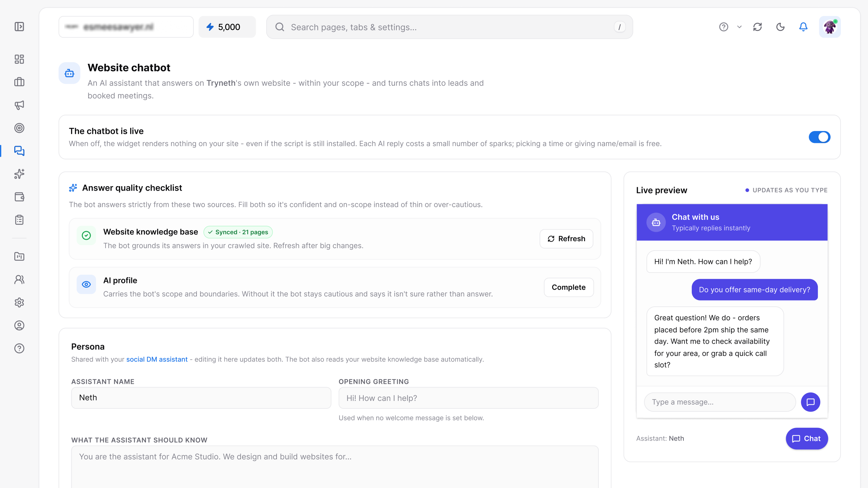The height and width of the screenshot is (488, 868).
Task: Click the floating Chat launcher button
Action: click(807, 439)
